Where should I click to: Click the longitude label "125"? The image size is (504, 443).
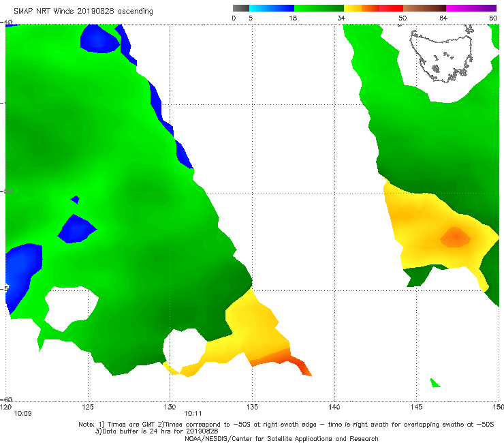[x=88, y=407]
